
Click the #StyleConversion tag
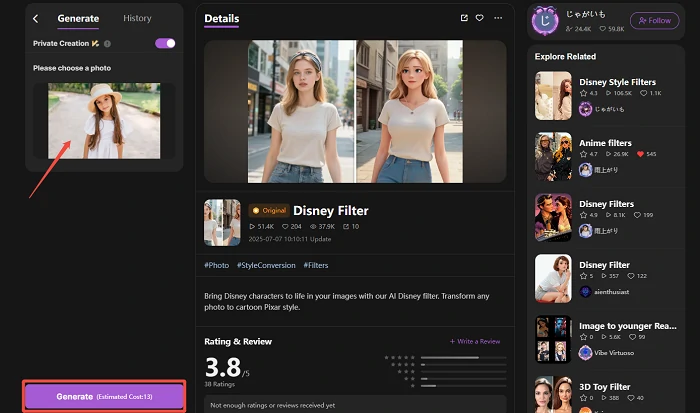(265, 265)
